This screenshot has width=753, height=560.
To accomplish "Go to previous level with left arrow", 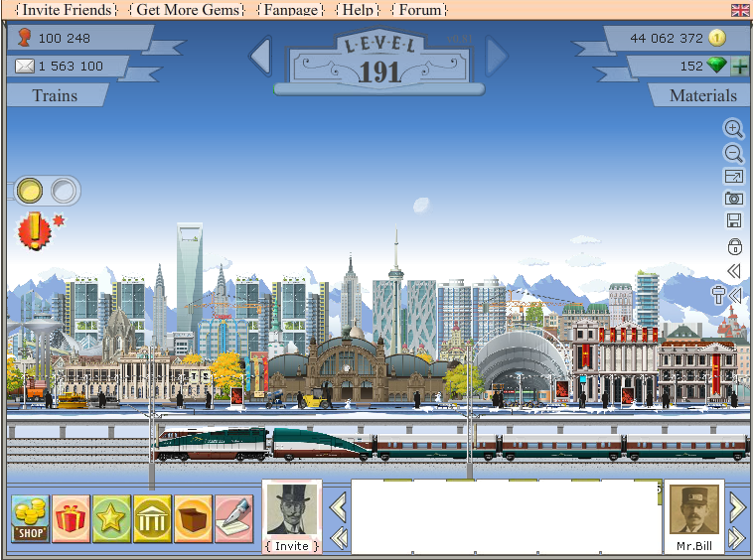I will pyautogui.click(x=260, y=56).
